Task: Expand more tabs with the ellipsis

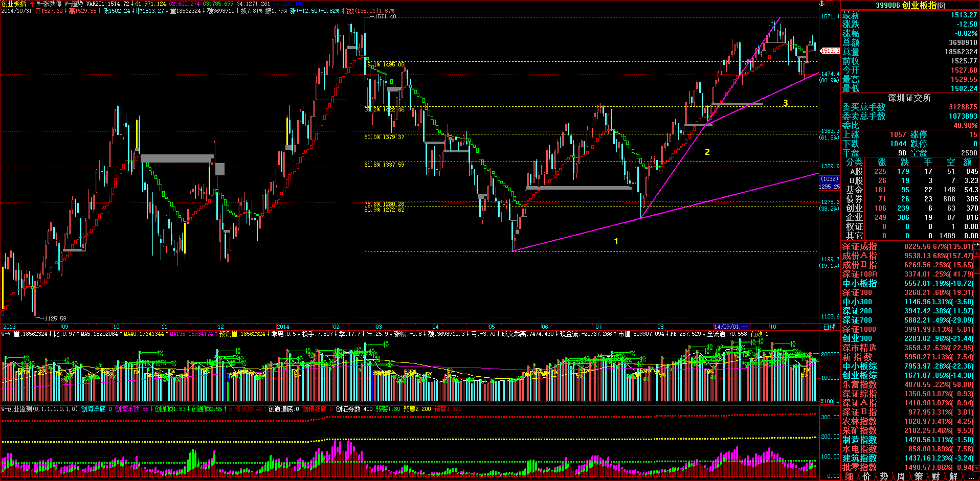Action: coord(970,476)
